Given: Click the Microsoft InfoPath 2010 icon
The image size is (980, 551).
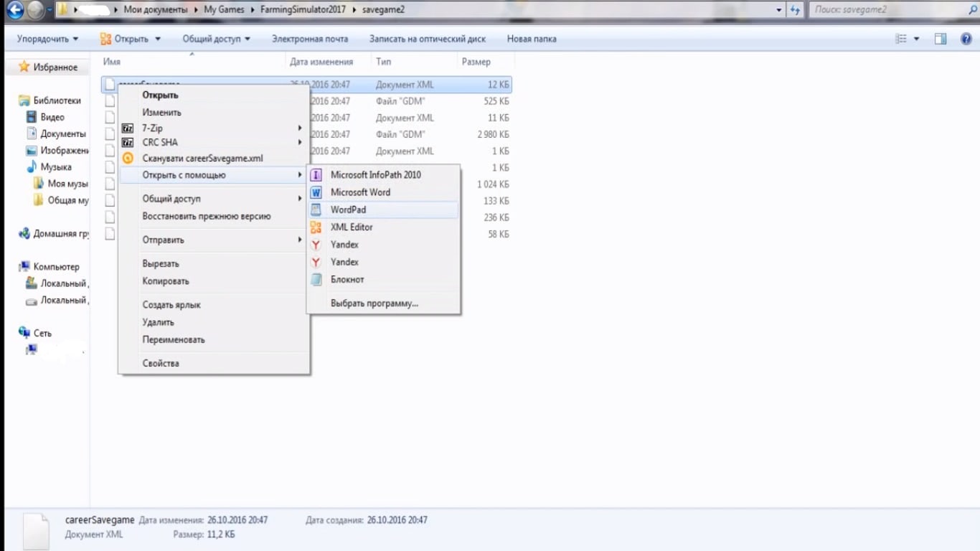Looking at the screenshot, I should (x=316, y=175).
